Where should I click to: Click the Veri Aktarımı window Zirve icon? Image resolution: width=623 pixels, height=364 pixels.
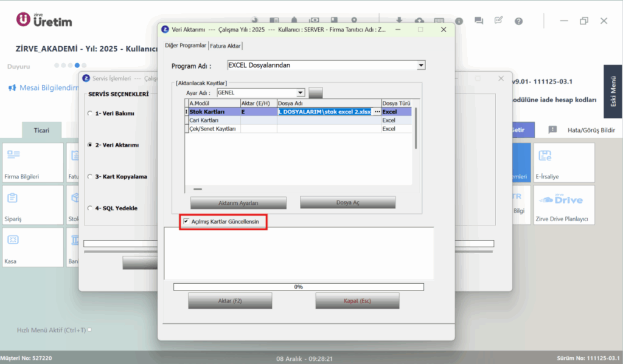pyautogui.click(x=165, y=29)
